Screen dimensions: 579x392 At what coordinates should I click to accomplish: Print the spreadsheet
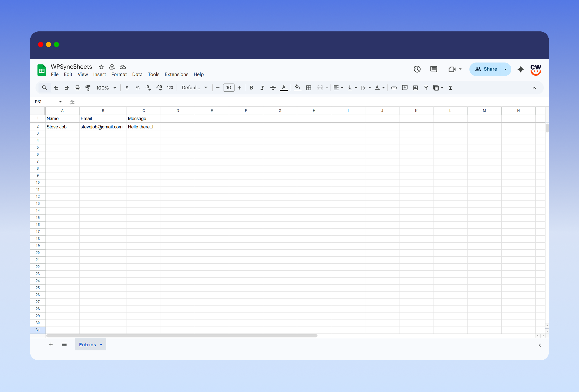tap(77, 88)
